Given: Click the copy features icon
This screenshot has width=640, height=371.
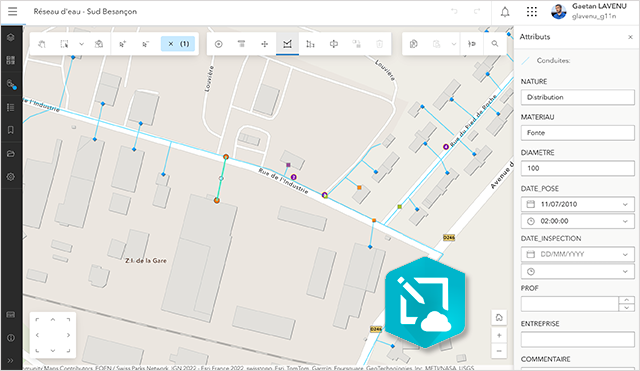Looking at the screenshot, I should (414, 44).
